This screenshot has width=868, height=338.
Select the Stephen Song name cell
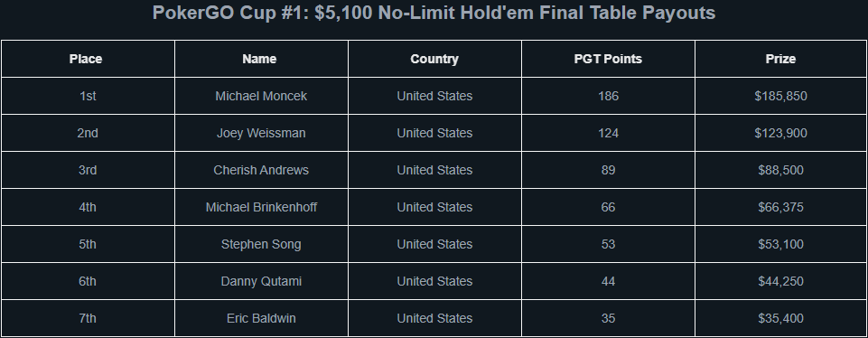click(x=261, y=244)
